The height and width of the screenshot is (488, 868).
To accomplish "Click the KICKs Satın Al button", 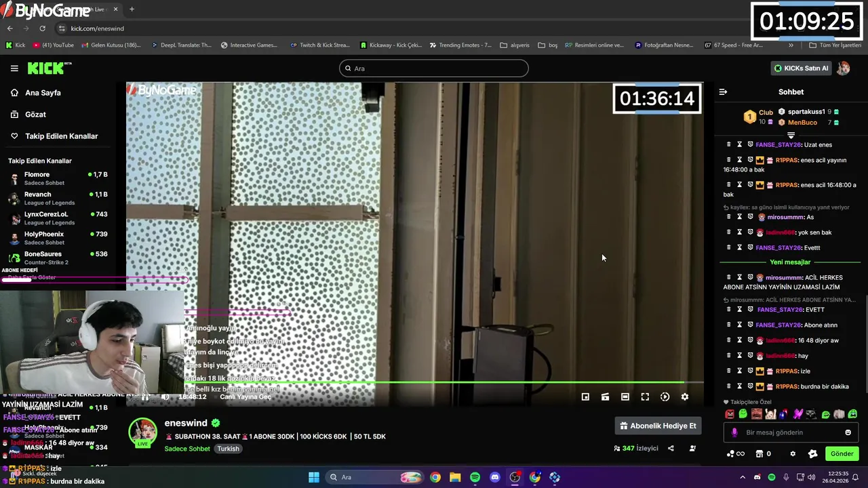I will pyautogui.click(x=802, y=68).
